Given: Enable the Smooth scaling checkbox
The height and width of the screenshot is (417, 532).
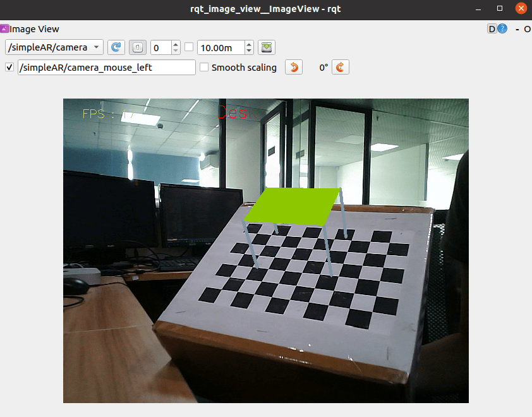Looking at the screenshot, I should (x=204, y=67).
